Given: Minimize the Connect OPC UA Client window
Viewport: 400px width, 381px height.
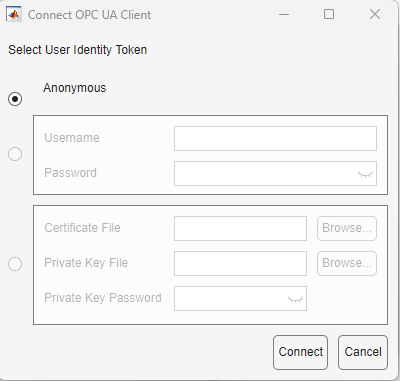Looking at the screenshot, I should 284,14.
